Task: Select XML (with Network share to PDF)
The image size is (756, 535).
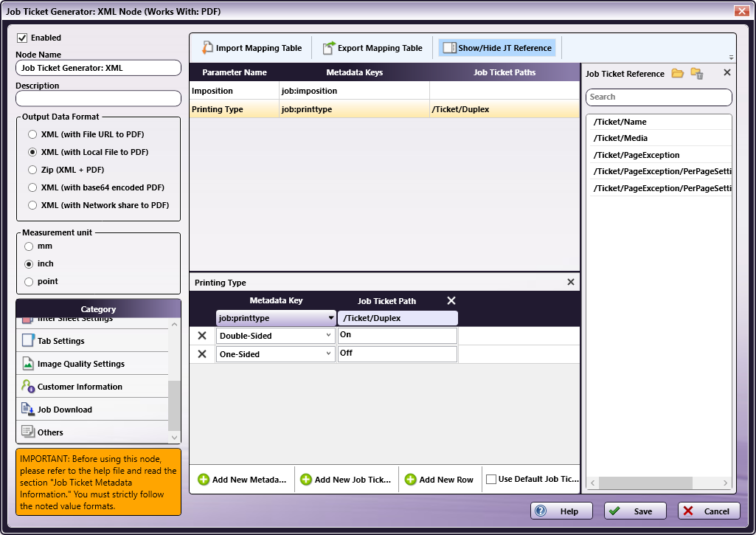Action: click(32, 205)
